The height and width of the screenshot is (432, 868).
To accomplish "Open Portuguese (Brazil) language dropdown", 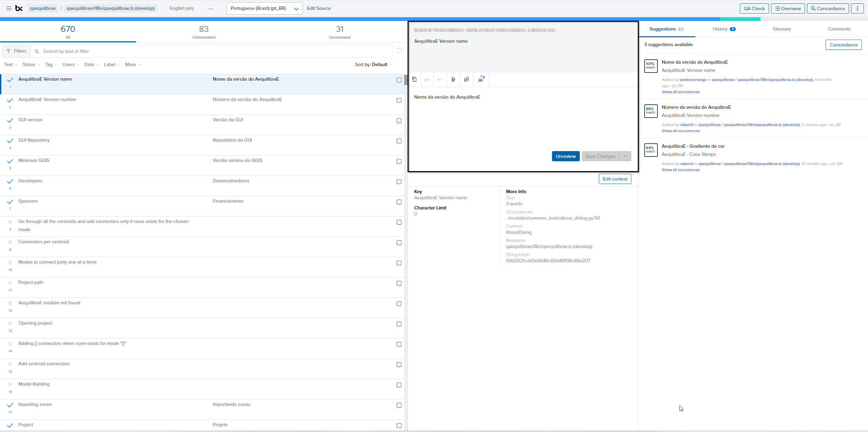I will [x=264, y=8].
